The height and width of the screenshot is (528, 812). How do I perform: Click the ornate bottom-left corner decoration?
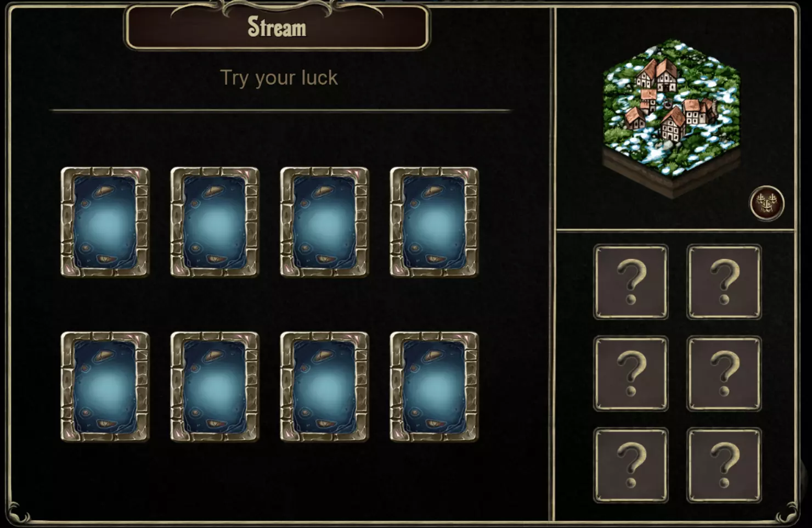tap(19, 512)
